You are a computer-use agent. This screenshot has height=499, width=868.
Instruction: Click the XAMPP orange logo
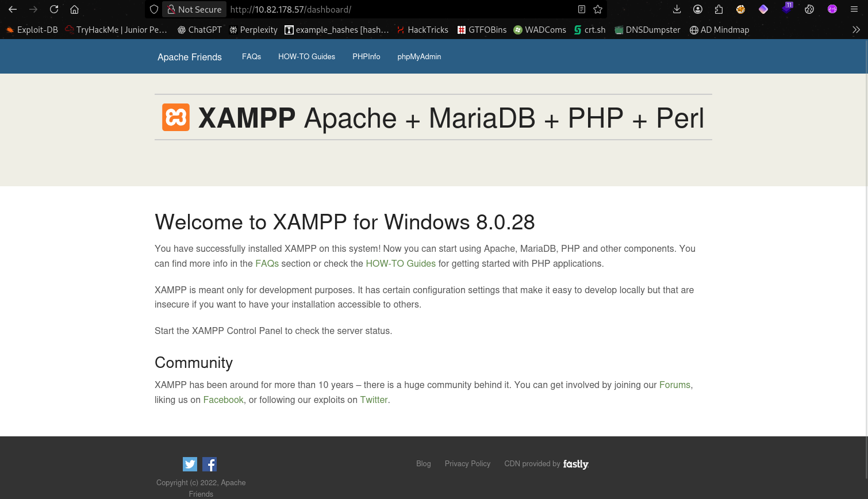[176, 117]
